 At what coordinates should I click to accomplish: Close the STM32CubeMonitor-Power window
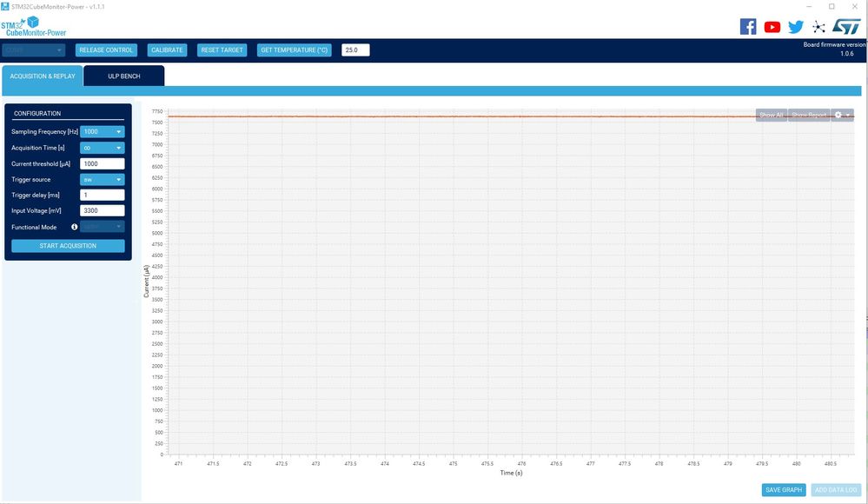pyautogui.click(x=855, y=7)
